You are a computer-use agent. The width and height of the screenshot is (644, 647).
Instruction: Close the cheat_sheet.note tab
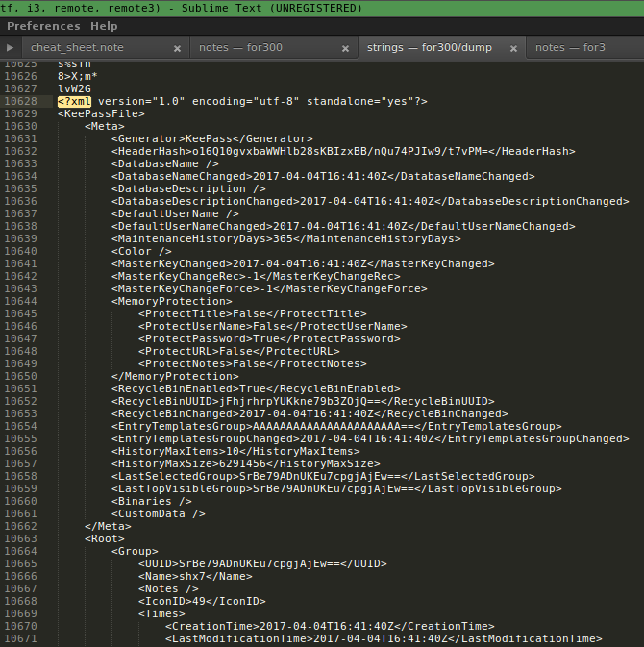178,49
